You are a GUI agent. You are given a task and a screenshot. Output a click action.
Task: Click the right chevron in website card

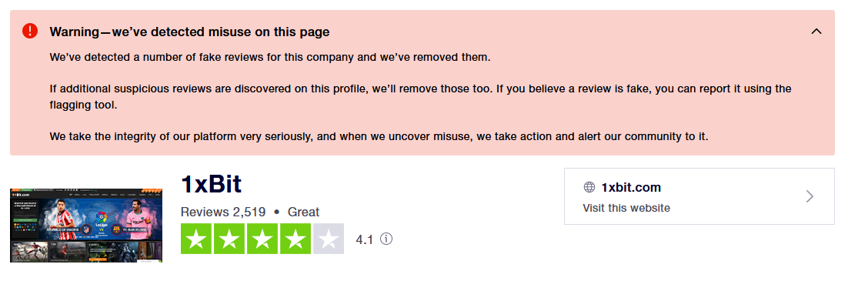(x=810, y=196)
